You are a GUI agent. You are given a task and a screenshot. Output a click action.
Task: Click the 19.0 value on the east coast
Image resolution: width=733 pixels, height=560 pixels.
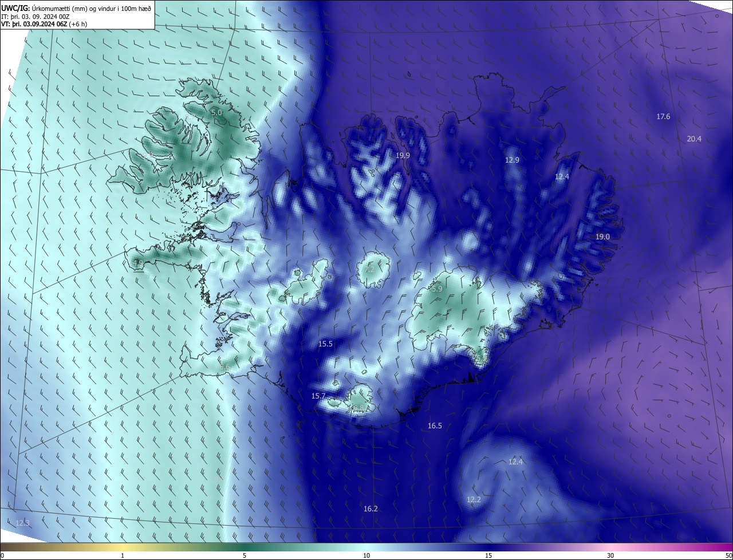602,237
